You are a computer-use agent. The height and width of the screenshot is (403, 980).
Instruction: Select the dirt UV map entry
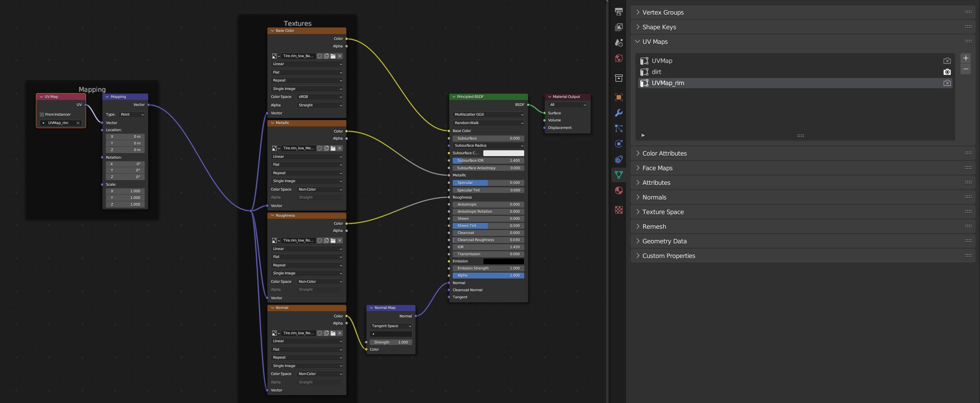(656, 72)
